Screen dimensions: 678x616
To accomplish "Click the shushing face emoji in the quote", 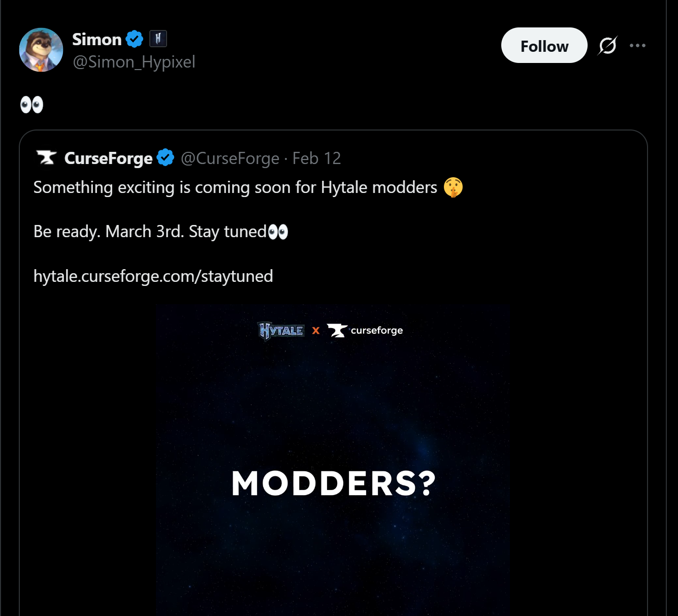I will [x=453, y=187].
